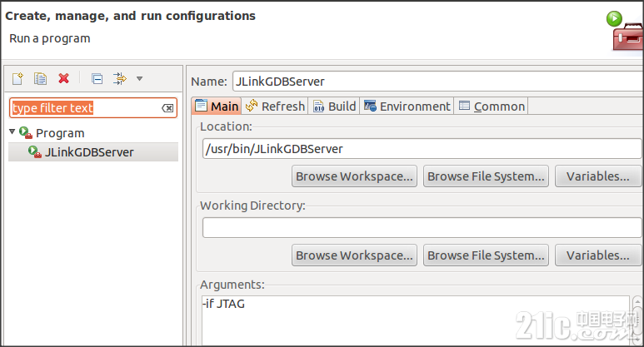This screenshot has width=644, height=347.
Task: Click the Arguments area scrollbar
Action: pos(637,320)
